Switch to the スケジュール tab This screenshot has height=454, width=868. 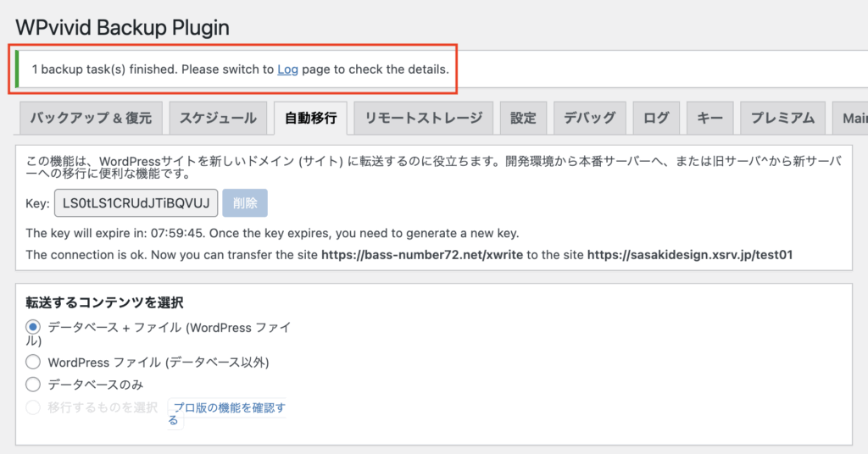pos(218,118)
